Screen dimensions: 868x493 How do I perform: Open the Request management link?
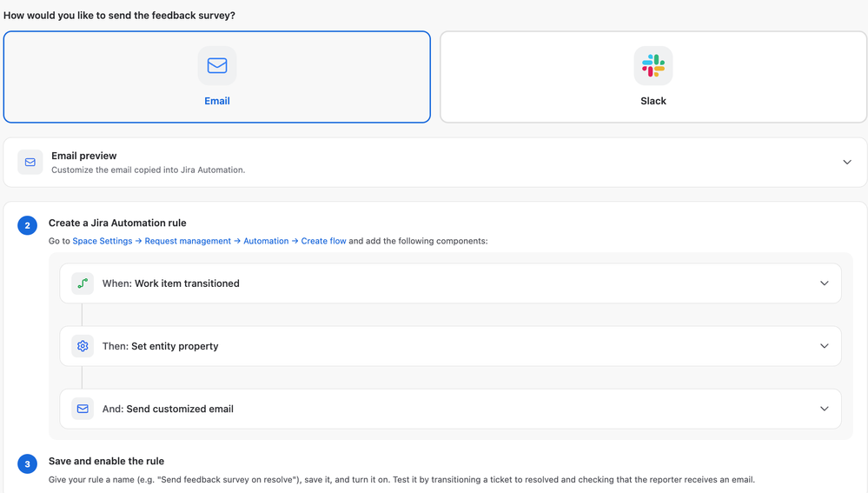click(188, 241)
